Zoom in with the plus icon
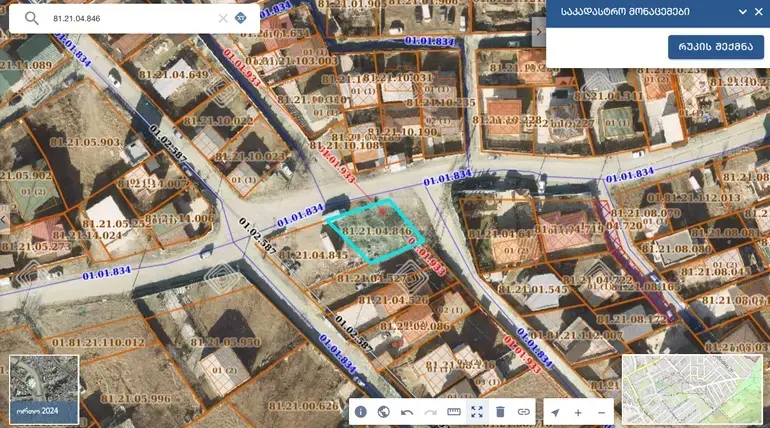This screenshot has width=770, height=428. tap(578, 412)
